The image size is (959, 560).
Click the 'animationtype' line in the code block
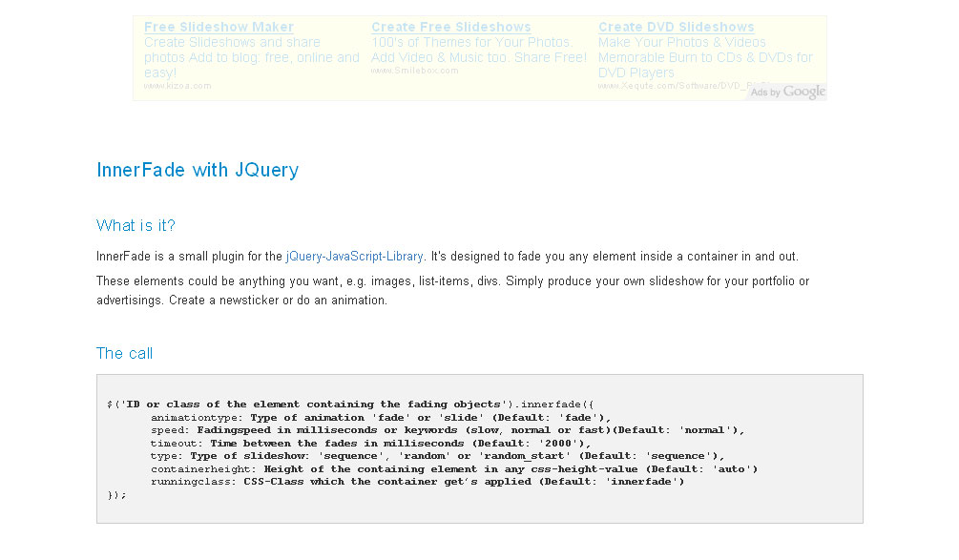click(x=380, y=417)
